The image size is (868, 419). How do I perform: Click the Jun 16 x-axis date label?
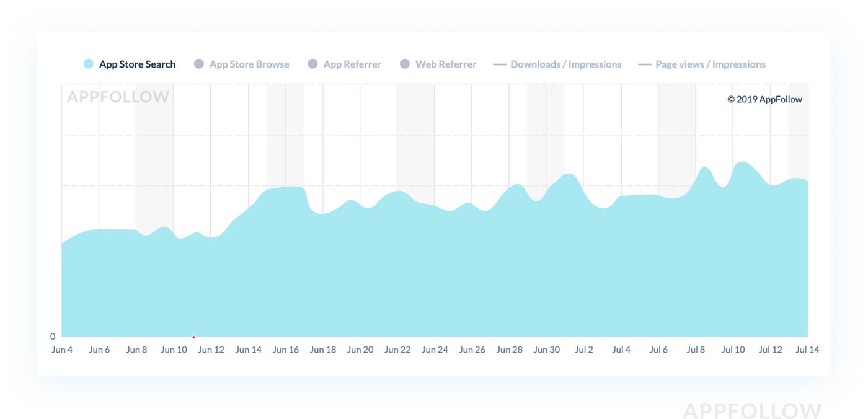(286, 350)
